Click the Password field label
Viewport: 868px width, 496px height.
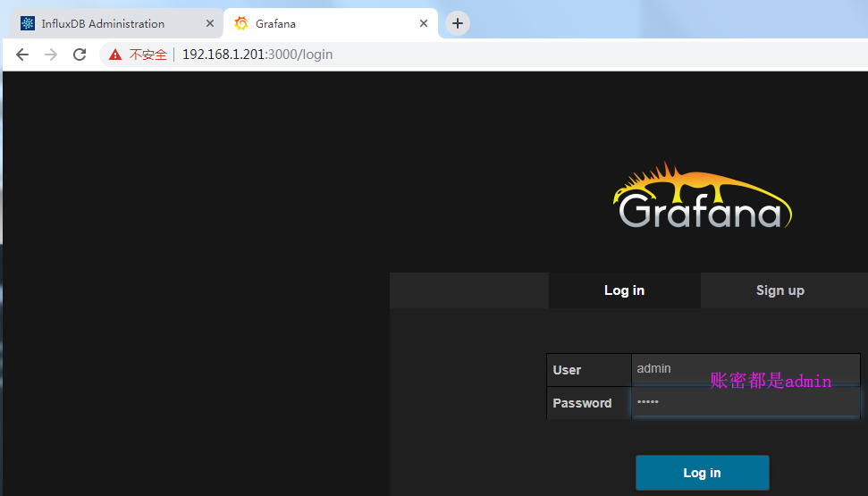(582, 403)
